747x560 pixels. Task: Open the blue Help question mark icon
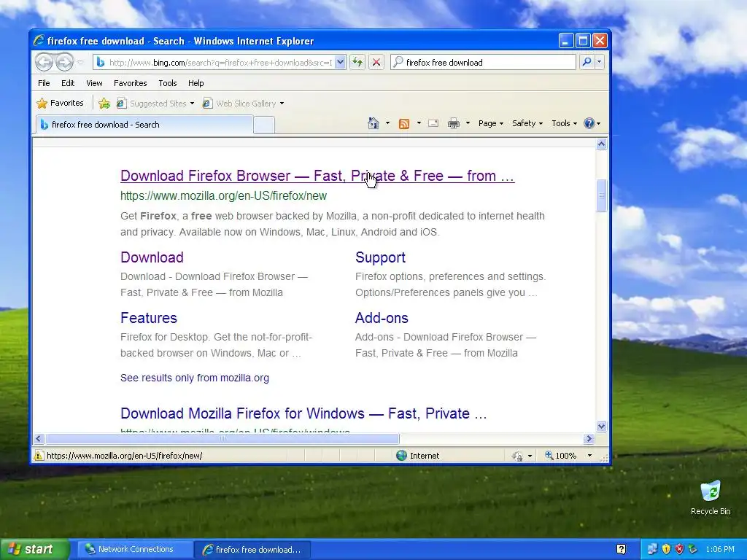tap(589, 123)
